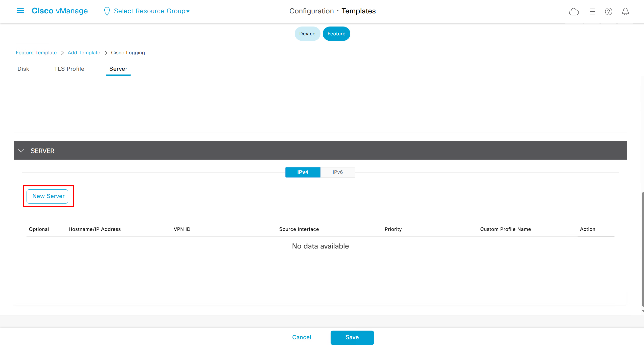Cancel the template creation
This screenshot has width=644, height=347.
[x=302, y=337]
